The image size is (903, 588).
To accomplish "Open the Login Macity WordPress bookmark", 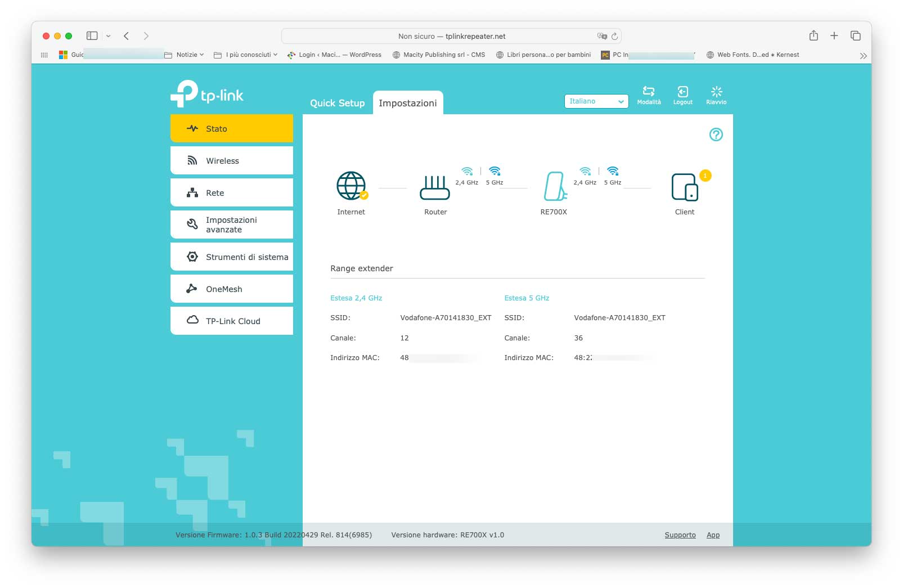I will coord(334,55).
